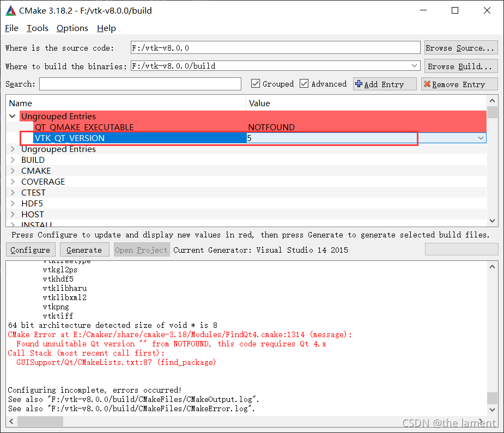Click the Browse Source button
504x433 pixels.
(x=461, y=48)
